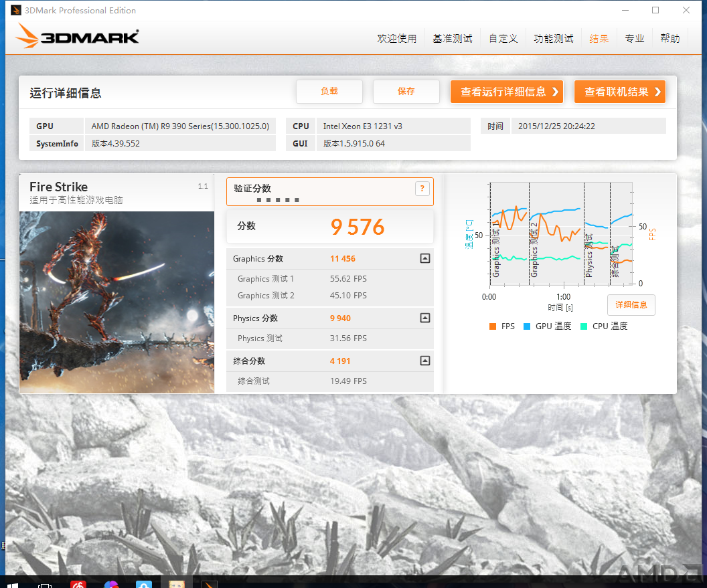This screenshot has width=707, height=588.
Task: Click the 3DMark logo
Action: [77, 36]
